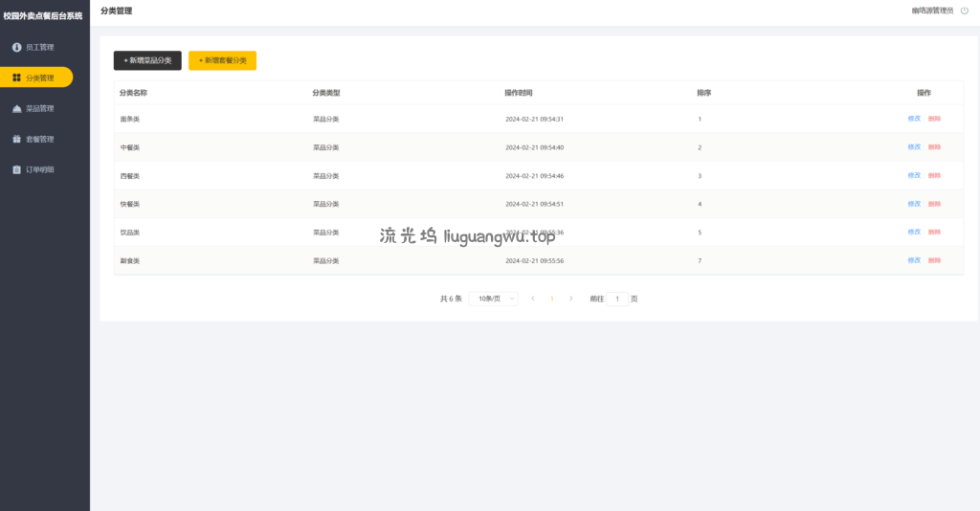
Task: Click the 前往 page number input field
Action: point(617,299)
